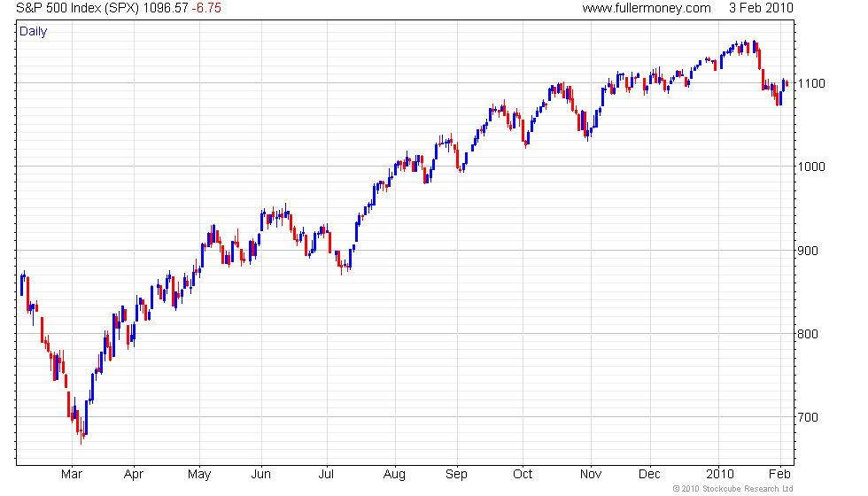The height and width of the screenshot is (496, 868).
Task: Click the www.fullermoney.com text
Action: 647,8
